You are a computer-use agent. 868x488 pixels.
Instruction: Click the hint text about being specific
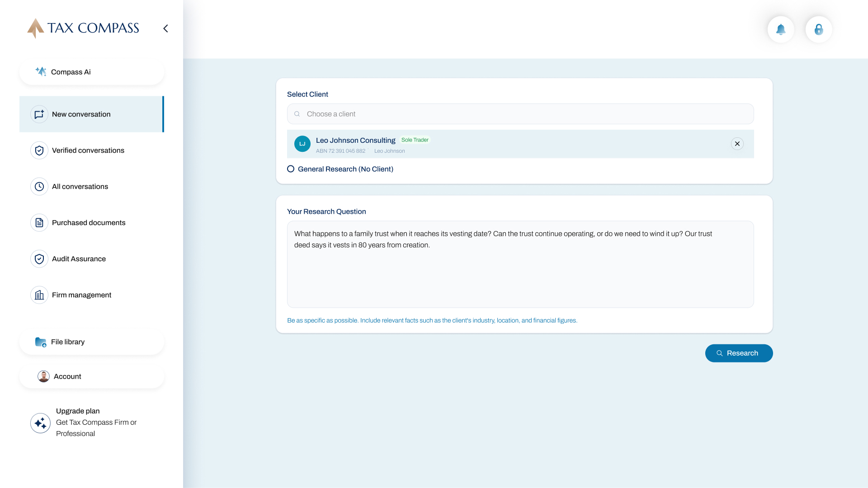coord(432,320)
